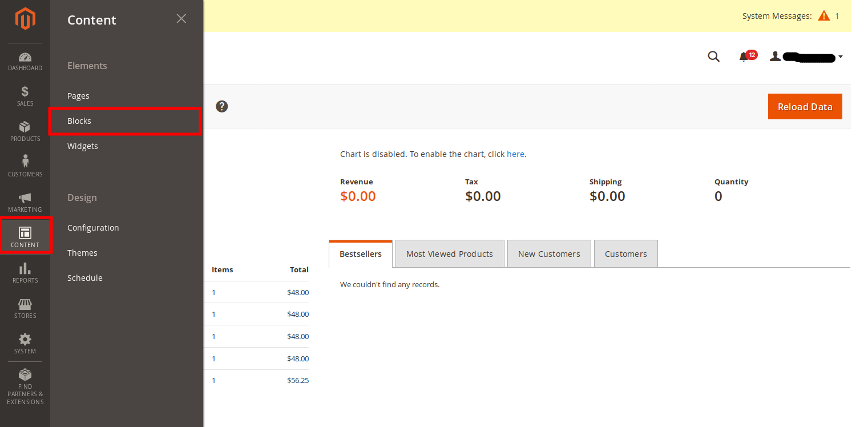Switch to Most Viewed Products tab
Image resolution: width=868 pixels, height=427 pixels.
pyautogui.click(x=450, y=254)
